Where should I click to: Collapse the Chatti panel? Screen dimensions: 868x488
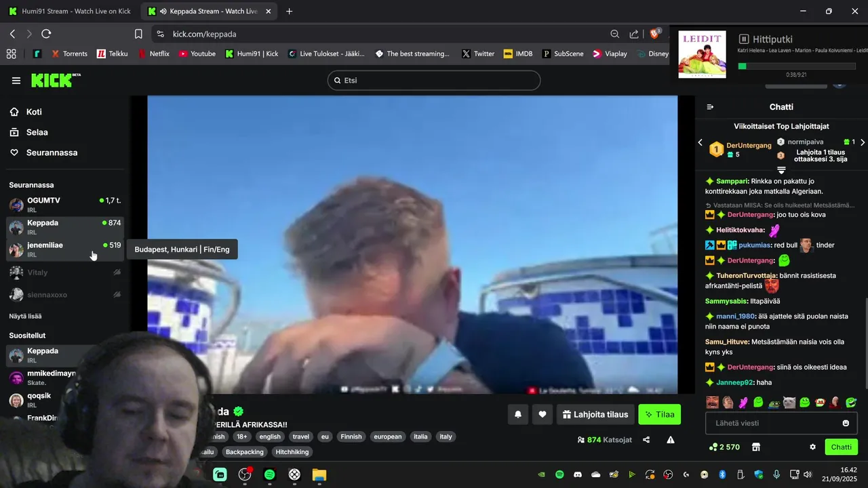pyautogui.click(x=710, y=107)
